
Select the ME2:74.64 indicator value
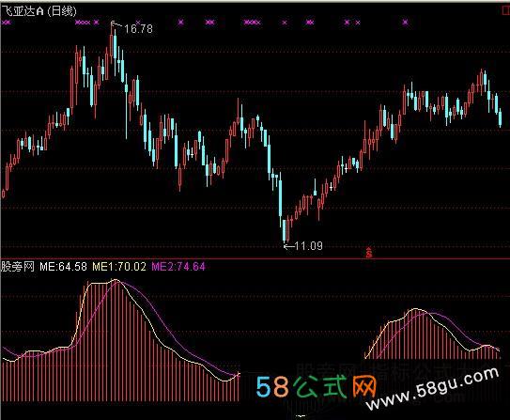[178, 267]
